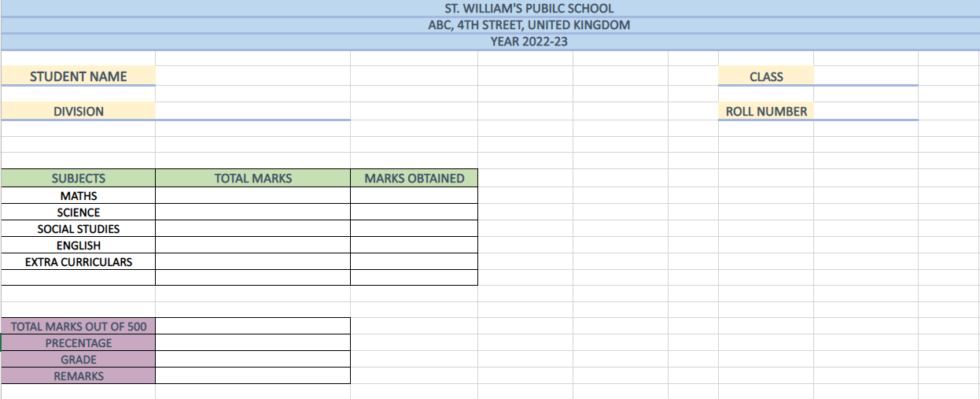
Task: Click the TOTAL MARKS column header
Action: (x=252, y=179)
